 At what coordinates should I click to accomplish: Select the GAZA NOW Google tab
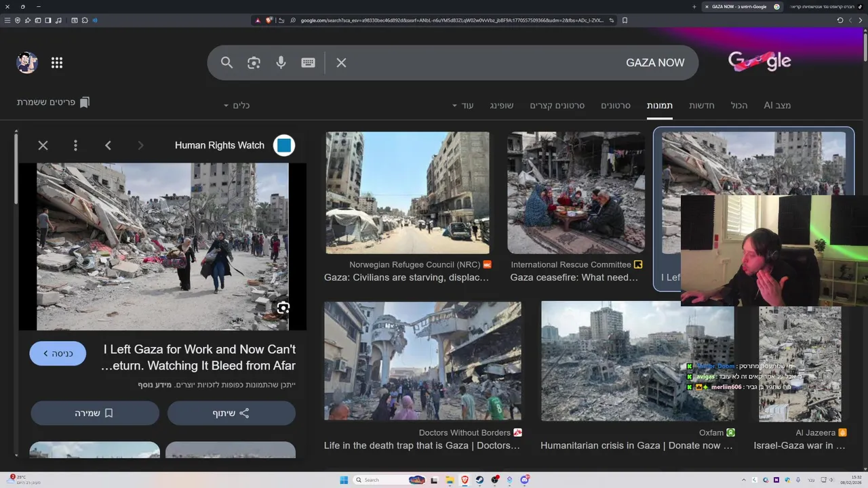743,7
